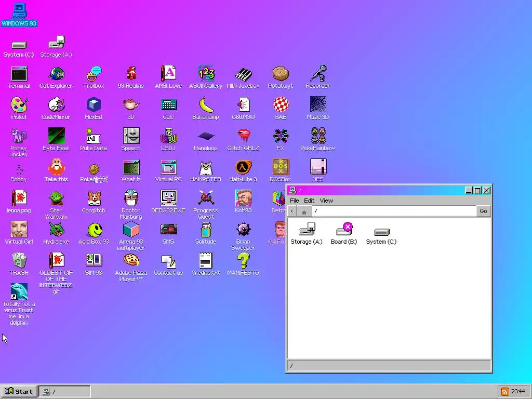Select the 93 Realms icon
This screenshot has width=532, height=399.
tap(131, 77)
